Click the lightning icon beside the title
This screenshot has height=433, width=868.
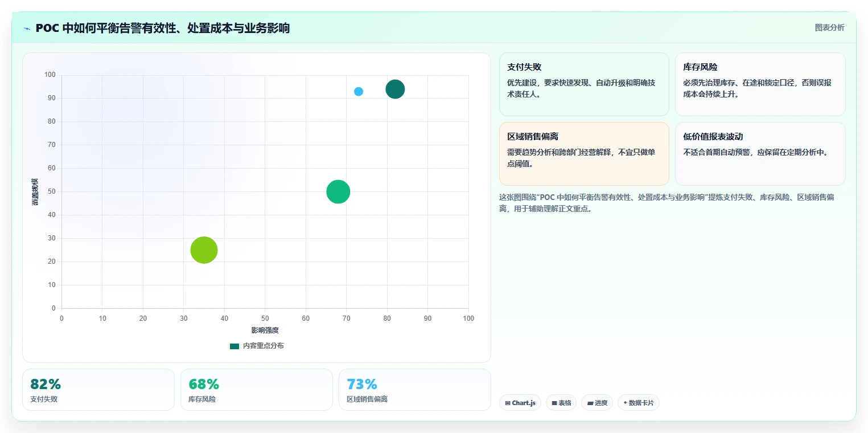[x=27, y=28]
